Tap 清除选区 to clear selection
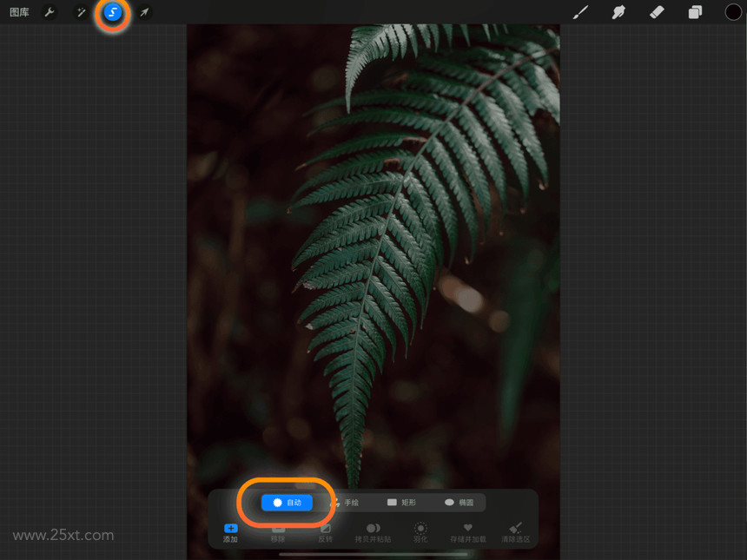 click(x=515, y=533)
